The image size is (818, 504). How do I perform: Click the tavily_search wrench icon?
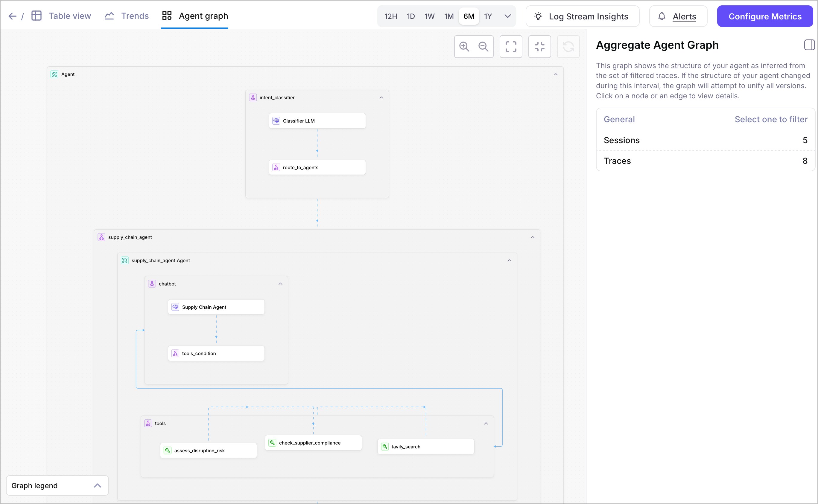(x=385, y=447)
